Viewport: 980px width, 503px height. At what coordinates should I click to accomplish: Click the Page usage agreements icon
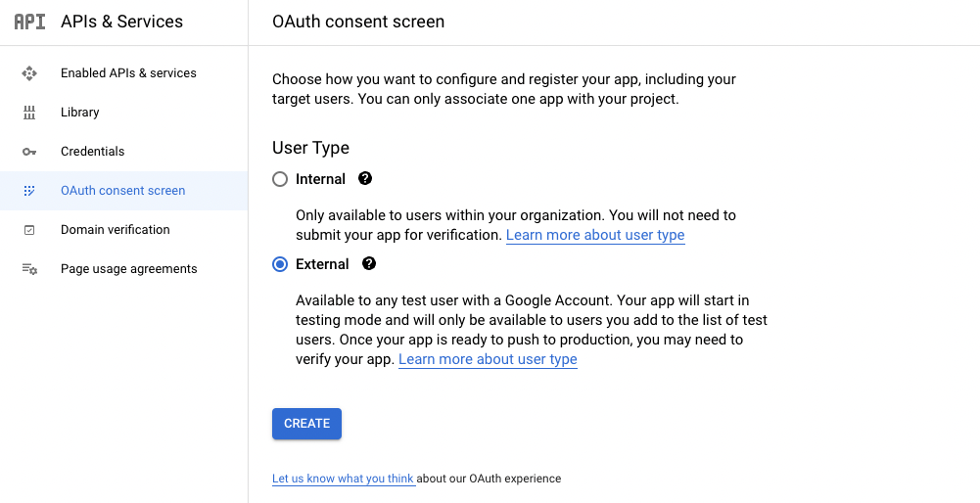(x=29, y=269)
